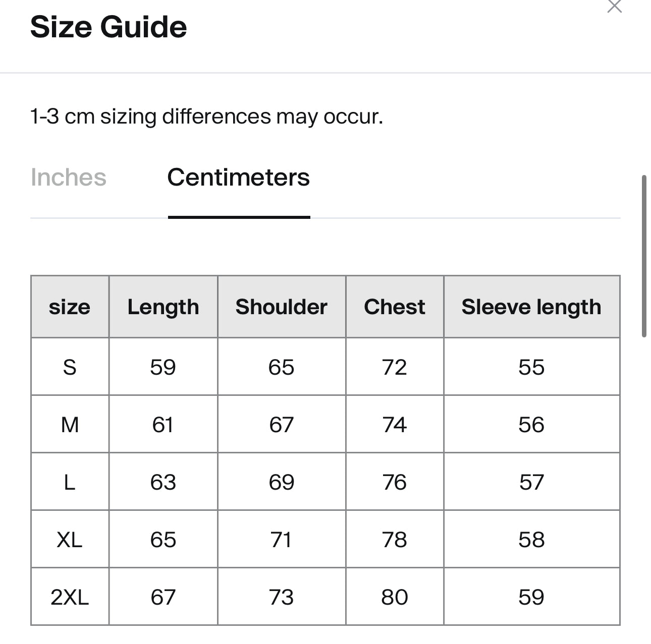Click the size column header
This screenshot has height=644, width=651.
click(70, 307)
